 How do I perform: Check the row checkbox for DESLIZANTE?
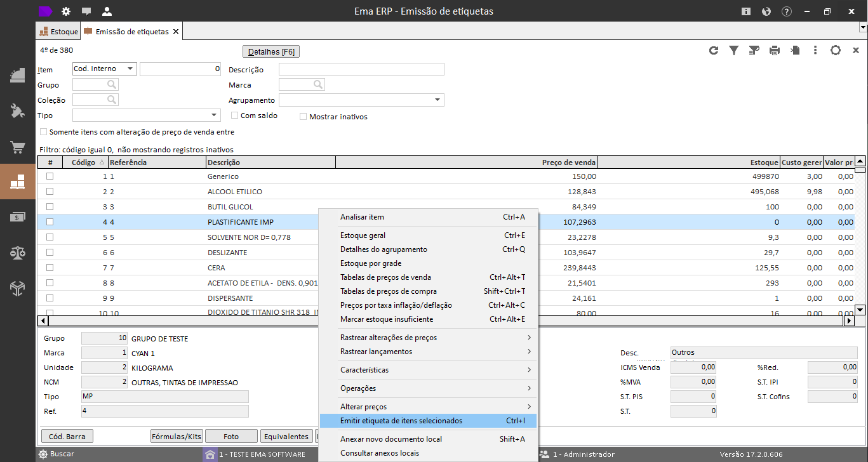50,253
